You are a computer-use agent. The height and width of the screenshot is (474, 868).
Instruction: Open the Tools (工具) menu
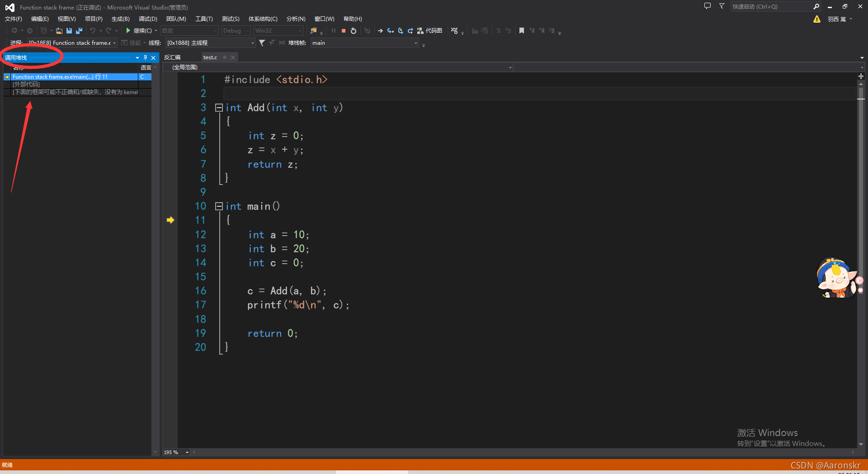click(204, 19)
